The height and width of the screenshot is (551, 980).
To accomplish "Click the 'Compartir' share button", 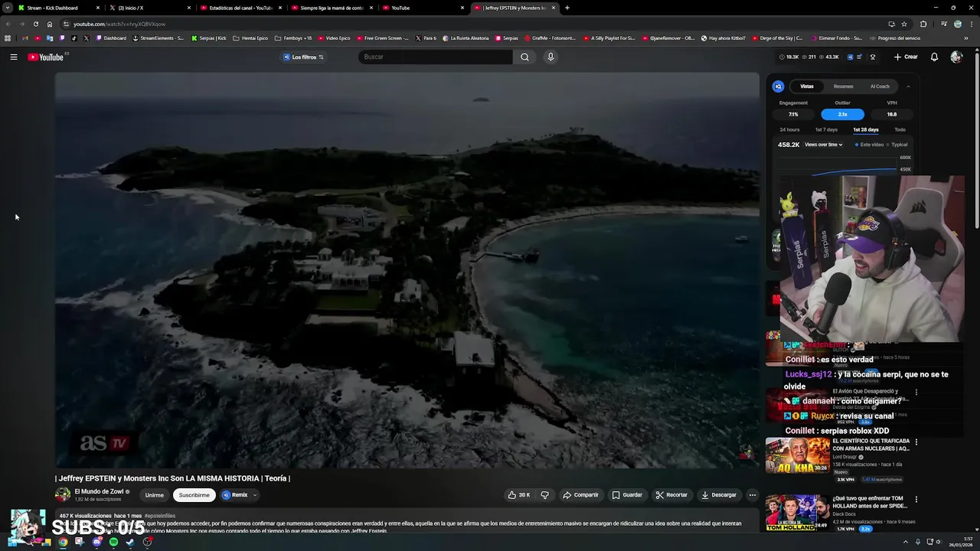I will pyautogui.click(x=580, y=495).
